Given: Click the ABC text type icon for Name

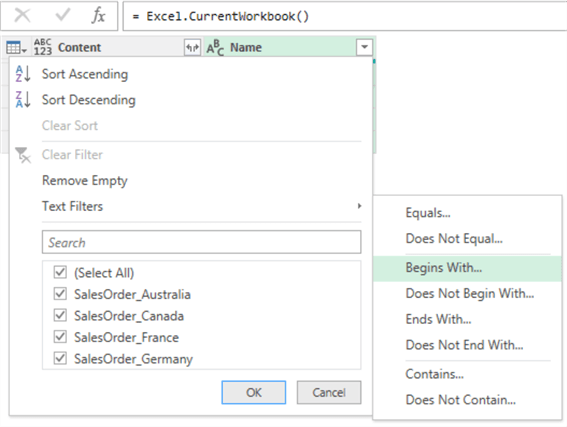Looking at the screenshot, I should click(215, 47).
